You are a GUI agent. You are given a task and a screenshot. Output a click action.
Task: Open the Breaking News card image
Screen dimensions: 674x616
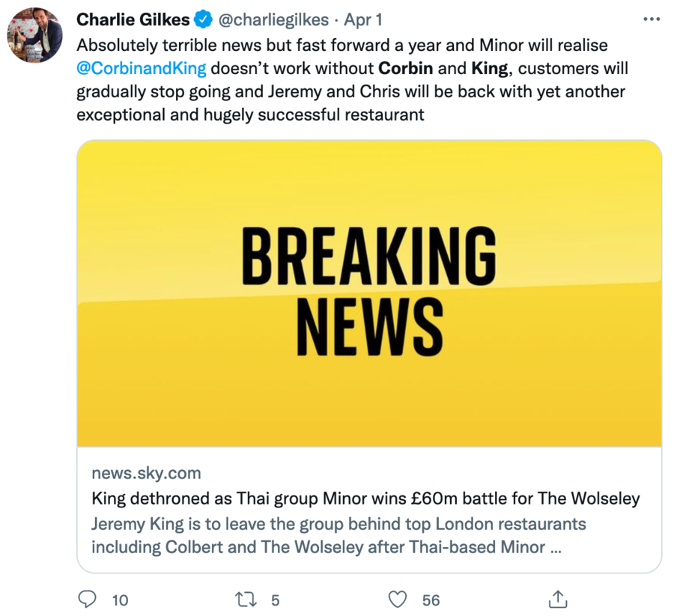tap(369, 293)
